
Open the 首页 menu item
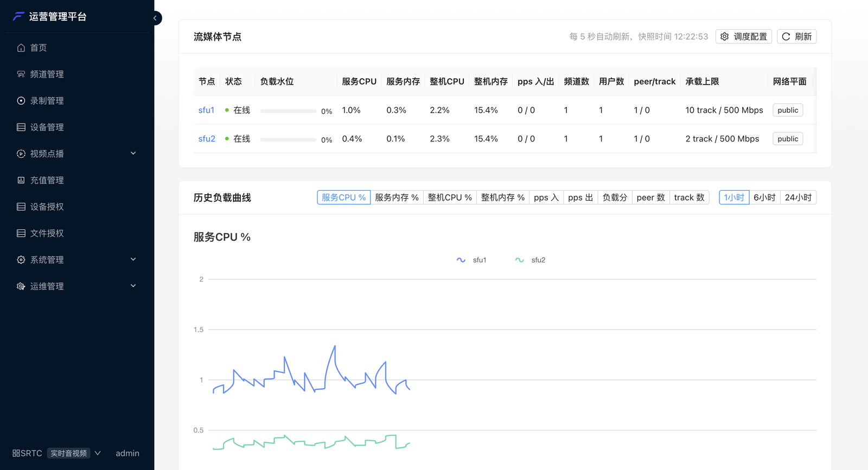click(77, 48)
